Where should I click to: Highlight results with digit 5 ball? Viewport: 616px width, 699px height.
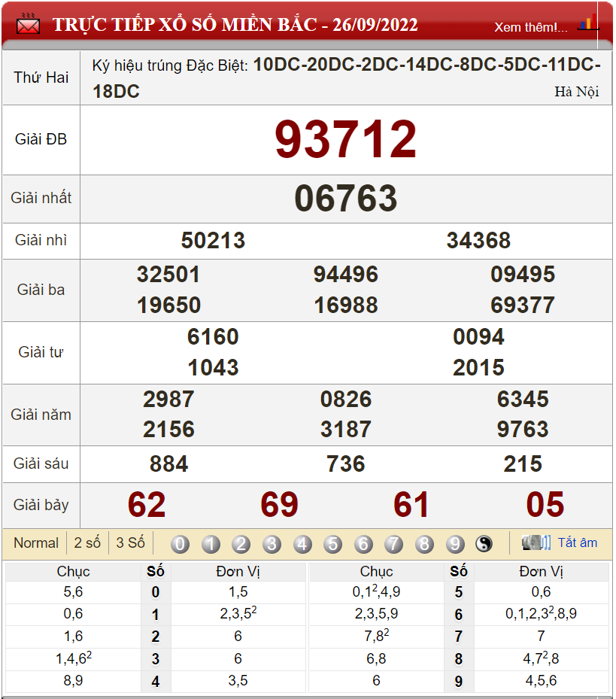pyautogui.click(x=333, y=544)
